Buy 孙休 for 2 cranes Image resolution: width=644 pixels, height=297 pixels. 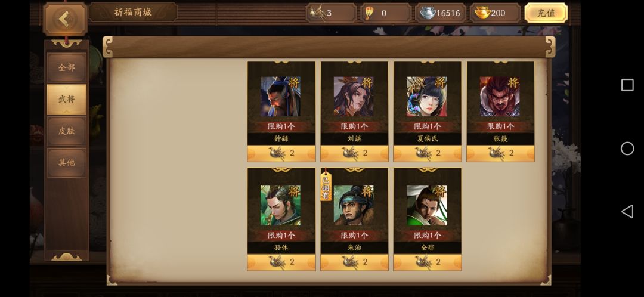coord(281,262)
